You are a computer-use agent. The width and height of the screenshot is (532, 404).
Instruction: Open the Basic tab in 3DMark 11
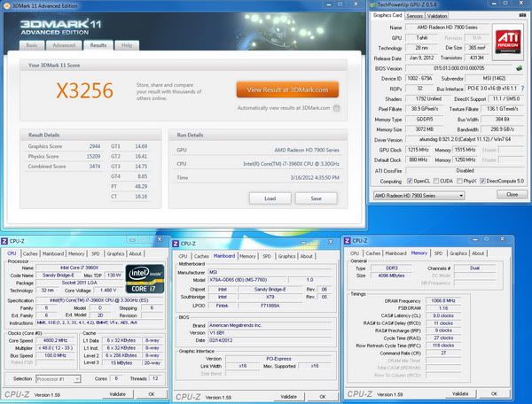32,45
